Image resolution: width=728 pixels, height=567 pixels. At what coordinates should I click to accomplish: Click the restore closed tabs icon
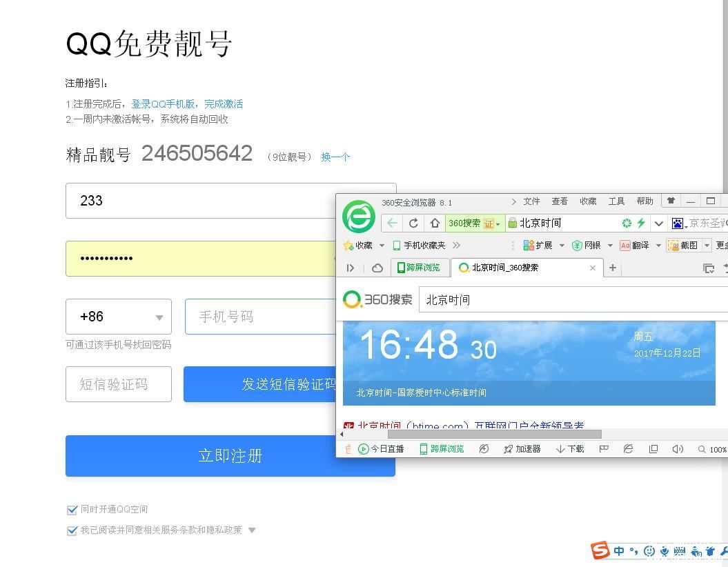pyautogui.click(x=709, y=268)
